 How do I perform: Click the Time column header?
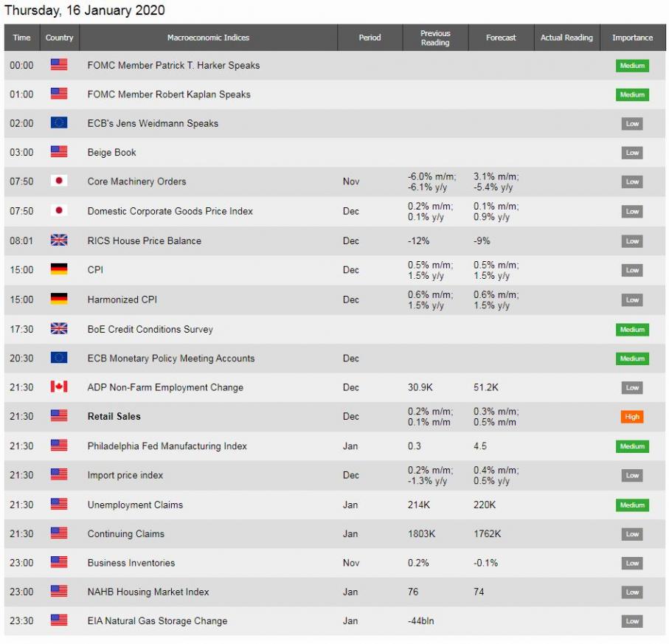coord(22,38)
